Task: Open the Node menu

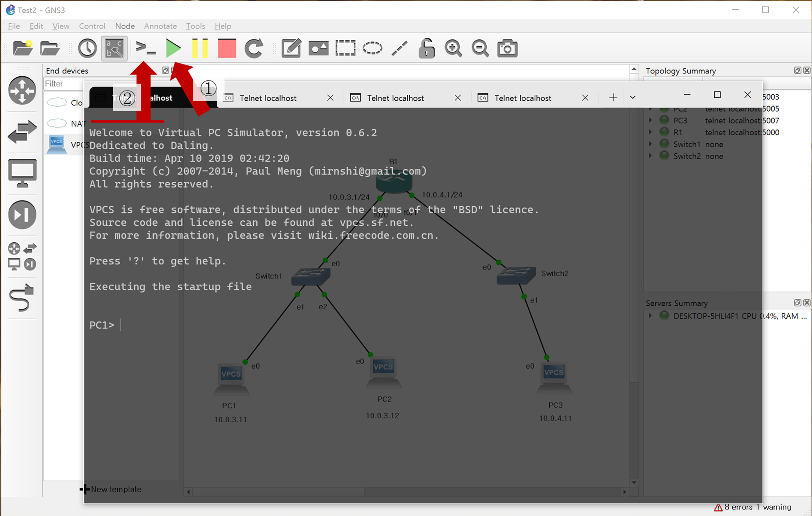Action: pos(125,26)
